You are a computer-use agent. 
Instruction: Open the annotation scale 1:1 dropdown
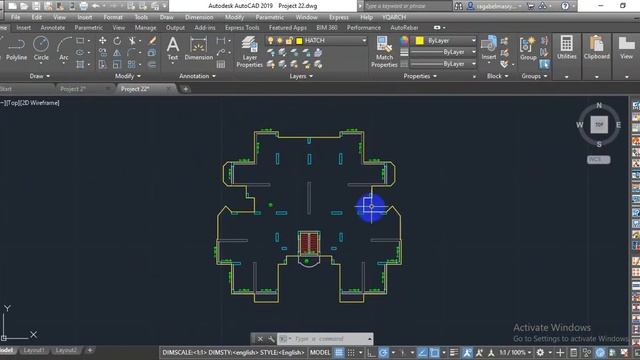[516, 352]
